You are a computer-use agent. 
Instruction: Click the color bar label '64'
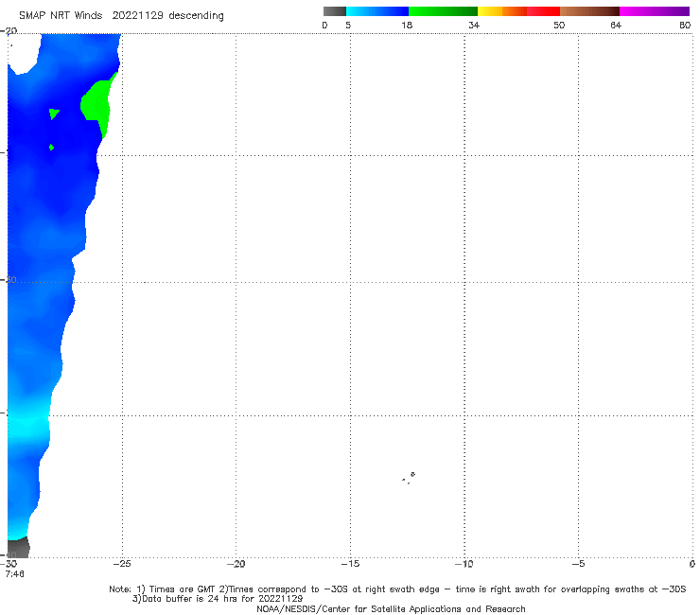click(616, 25)
